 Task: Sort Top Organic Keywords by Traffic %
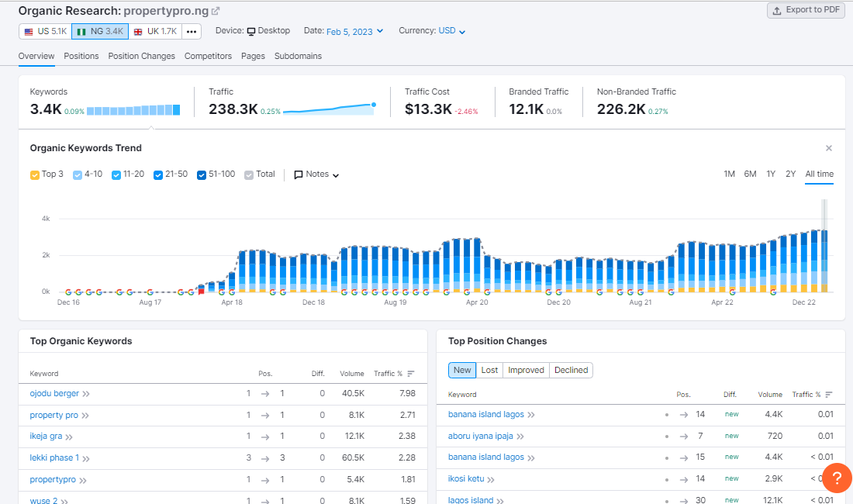[x=394, y=374]
